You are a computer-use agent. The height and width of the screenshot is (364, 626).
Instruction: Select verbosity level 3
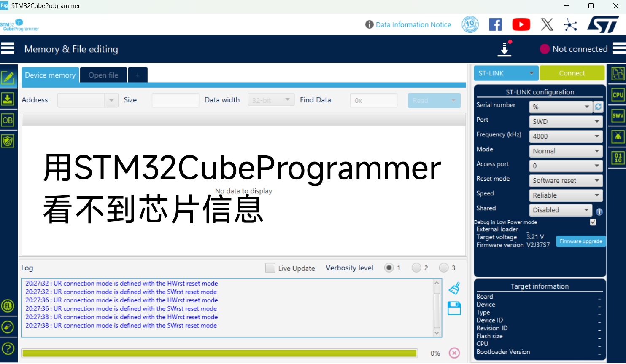point(444,268)
